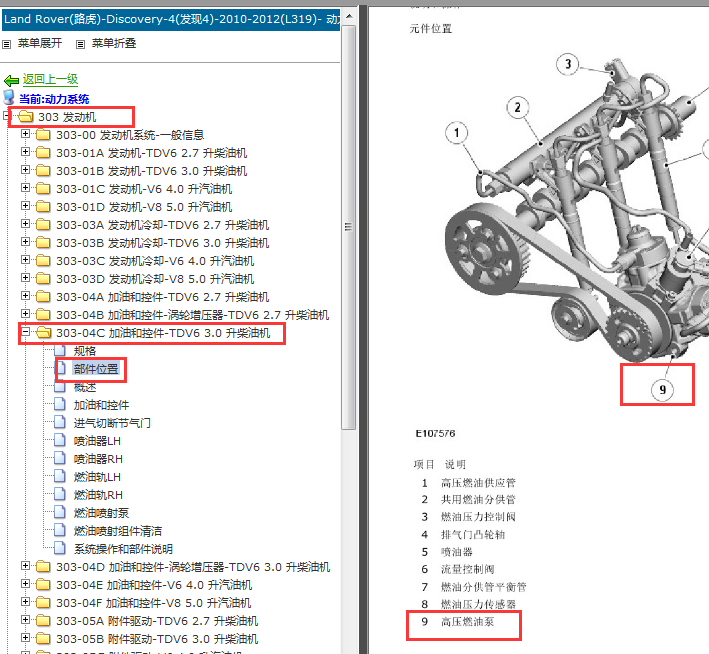
Task: Click the E107576 figure reference text
Action: [435, 433]
